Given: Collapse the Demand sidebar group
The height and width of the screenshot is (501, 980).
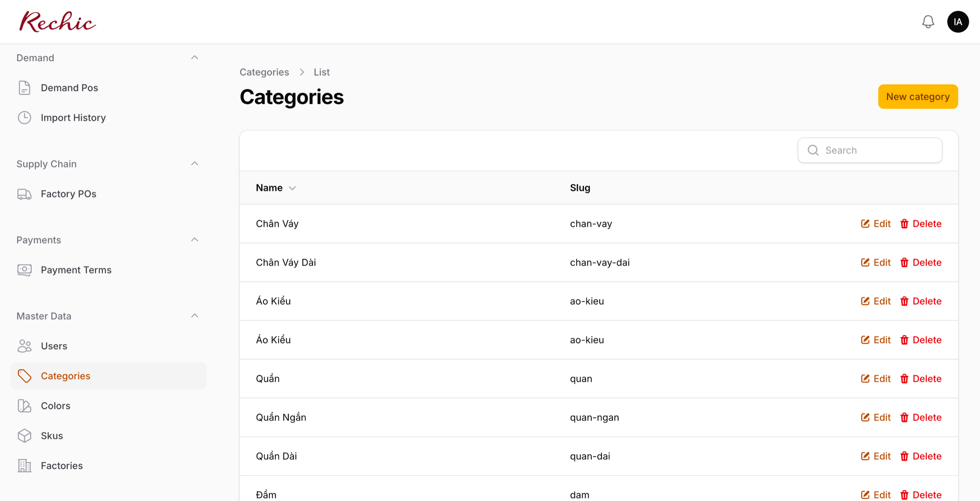Looking at the screenshot, I should pos(195,58).
